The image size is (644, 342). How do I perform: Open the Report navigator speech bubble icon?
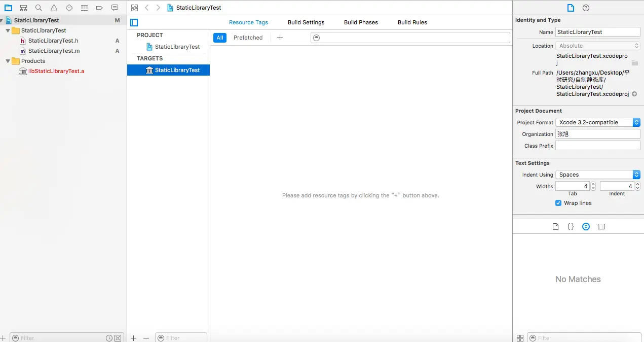tap(115, 8)
